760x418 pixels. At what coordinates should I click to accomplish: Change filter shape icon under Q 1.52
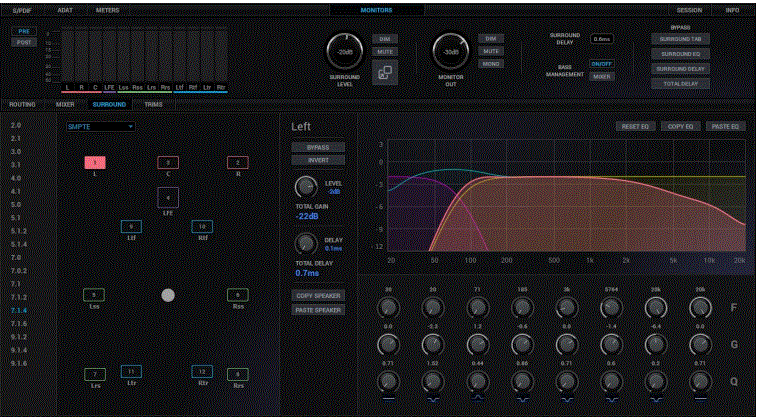point(433,400)
